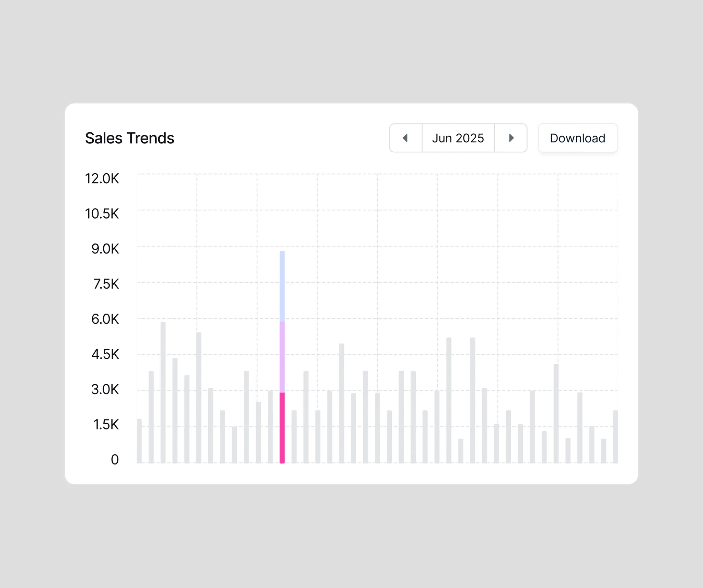Click the Download button
This screenshot has width=703, height=588.
[578, 138]
